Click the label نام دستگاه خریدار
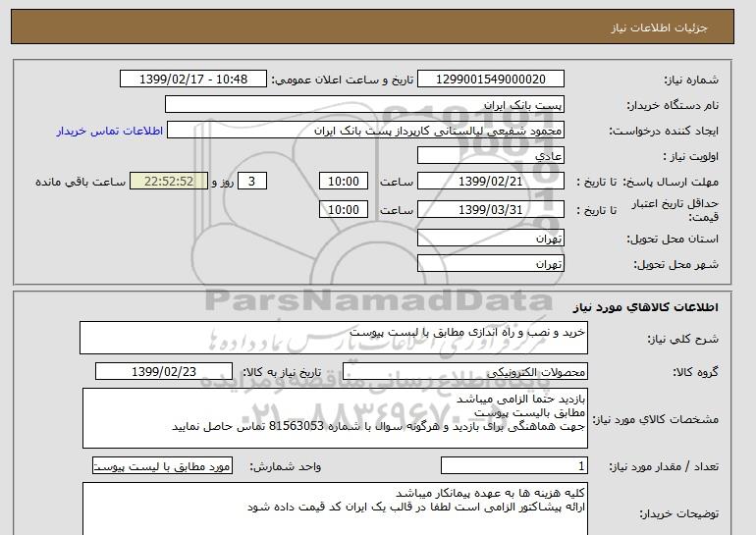Screen dimensions: 756x535 coord(673,105)
